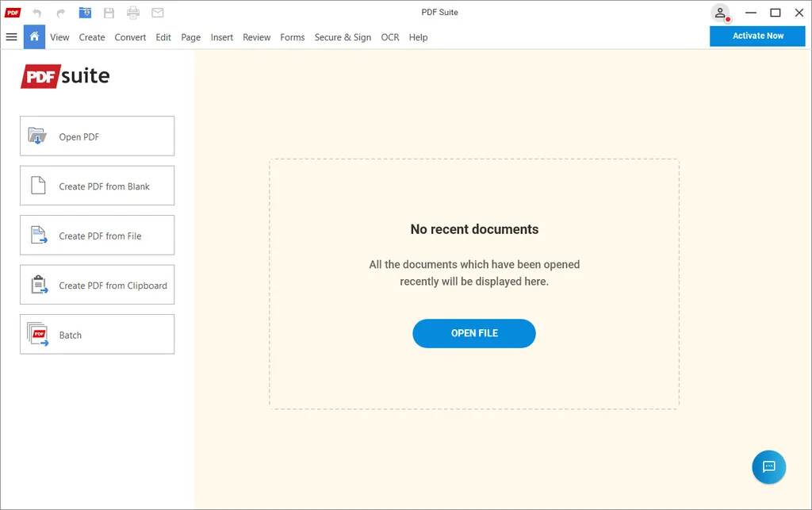Screen dimensions: 812x510
Task: Open the hamburger menu
Action: pos(11,36)
